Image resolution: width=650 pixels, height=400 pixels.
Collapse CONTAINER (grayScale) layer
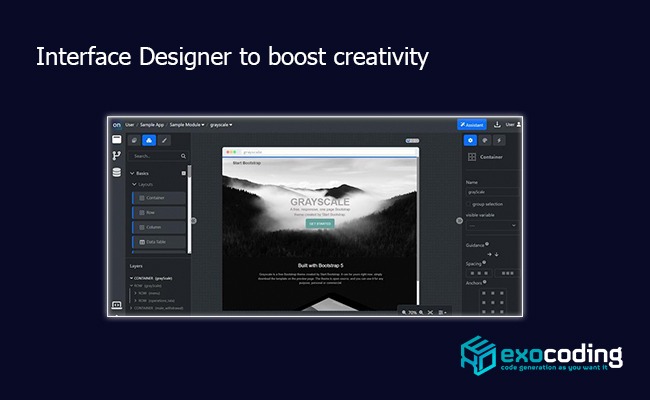coord(131,278)
